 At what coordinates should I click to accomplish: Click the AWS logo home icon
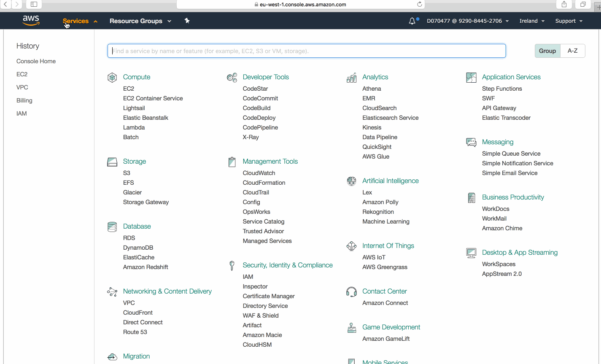coord(31,21)
